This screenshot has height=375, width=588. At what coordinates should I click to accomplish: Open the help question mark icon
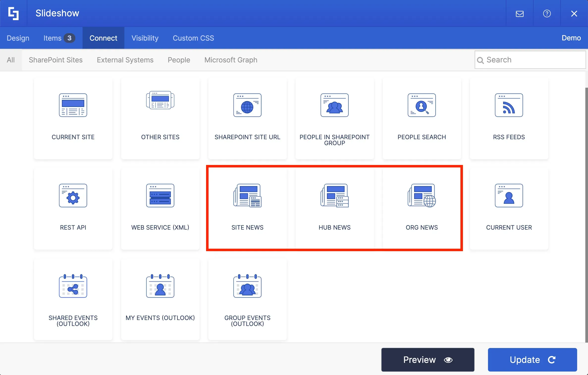(x=547, y=14)
